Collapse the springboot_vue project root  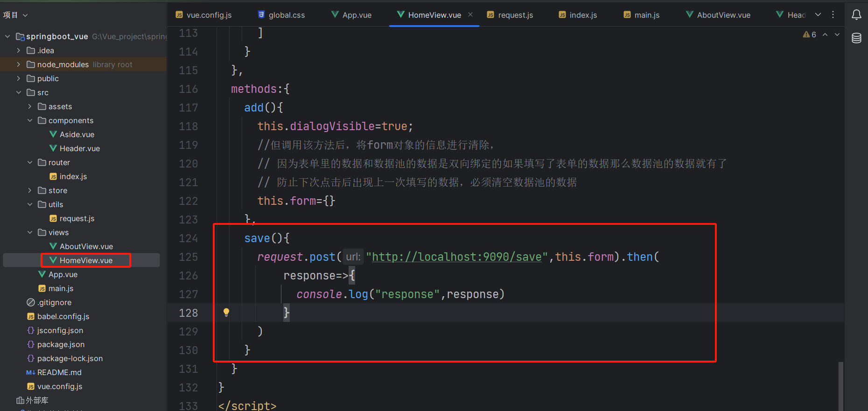(x=7, y=36)
